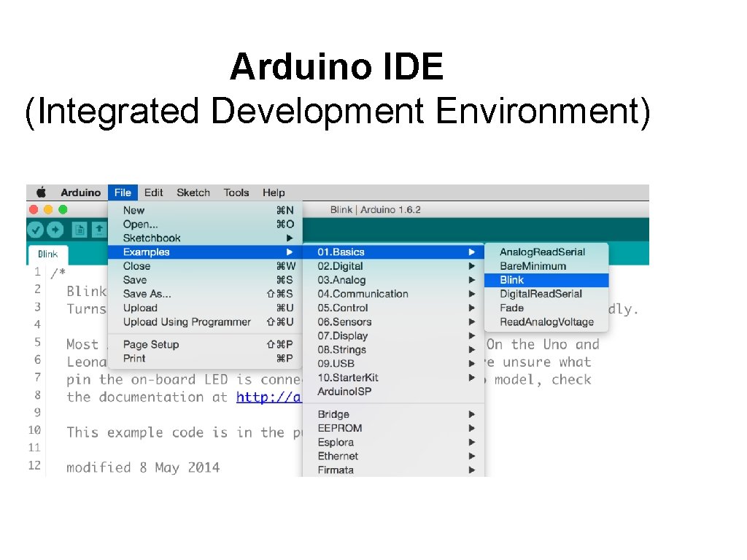Click the Verify checkmark toolbar icon
747x560 pixels.
pos(36,230)
